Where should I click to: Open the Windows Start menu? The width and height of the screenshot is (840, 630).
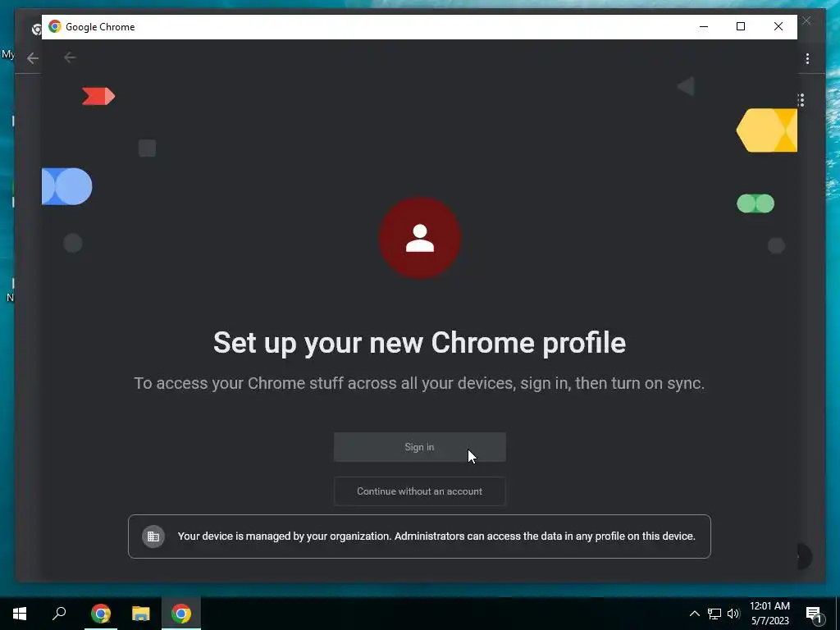pyautogui.click(x=20, y=614)
